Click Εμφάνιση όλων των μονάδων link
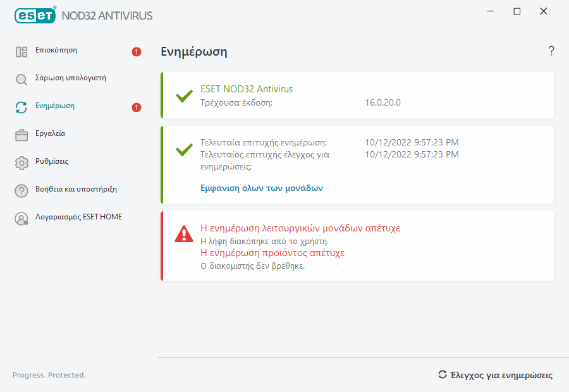 (262, 188)
